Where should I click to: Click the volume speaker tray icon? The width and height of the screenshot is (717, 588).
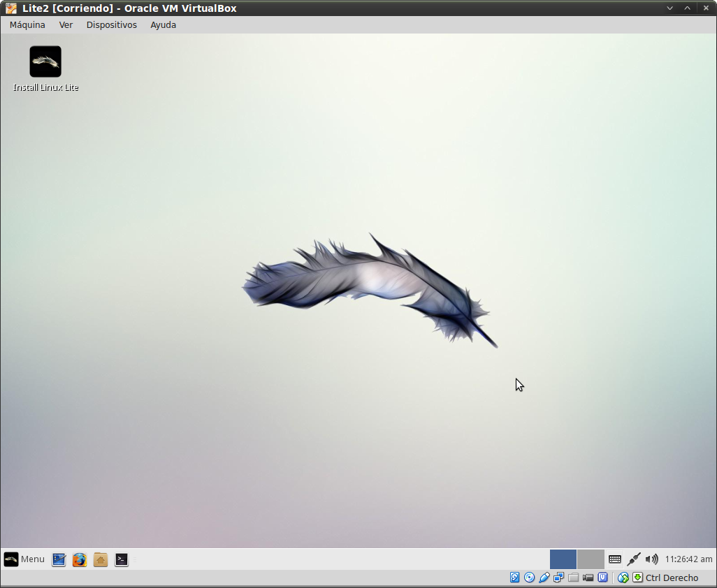652,559
